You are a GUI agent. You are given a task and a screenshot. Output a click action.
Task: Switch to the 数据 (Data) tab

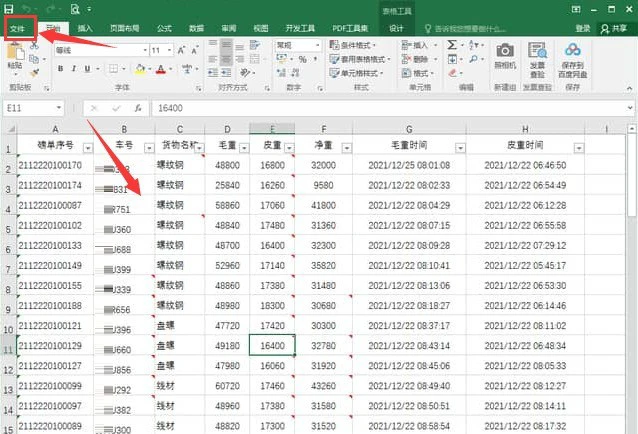(196, 28)
